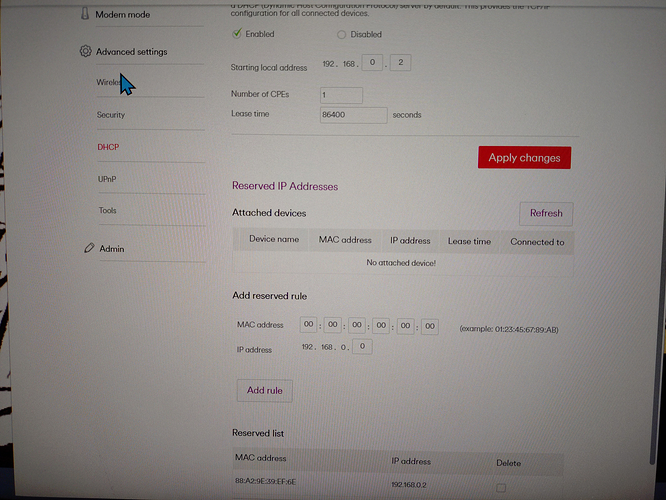Open the UPnP page
666x500 pixels.
tap(107, 179)
